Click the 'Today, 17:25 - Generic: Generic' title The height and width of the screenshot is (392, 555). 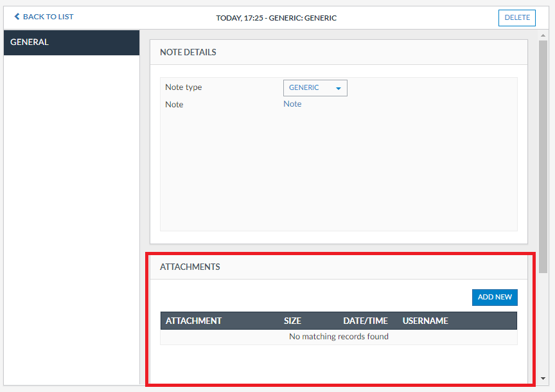(x=276, y=18)
